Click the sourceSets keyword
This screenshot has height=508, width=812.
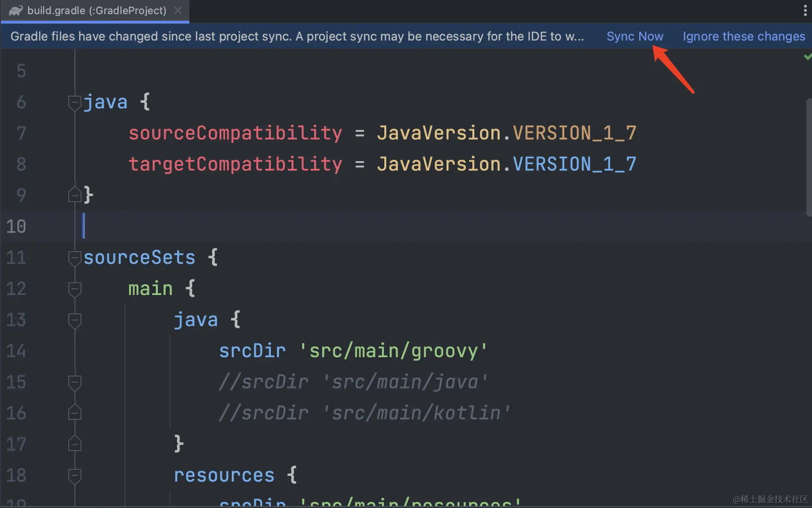139,258
